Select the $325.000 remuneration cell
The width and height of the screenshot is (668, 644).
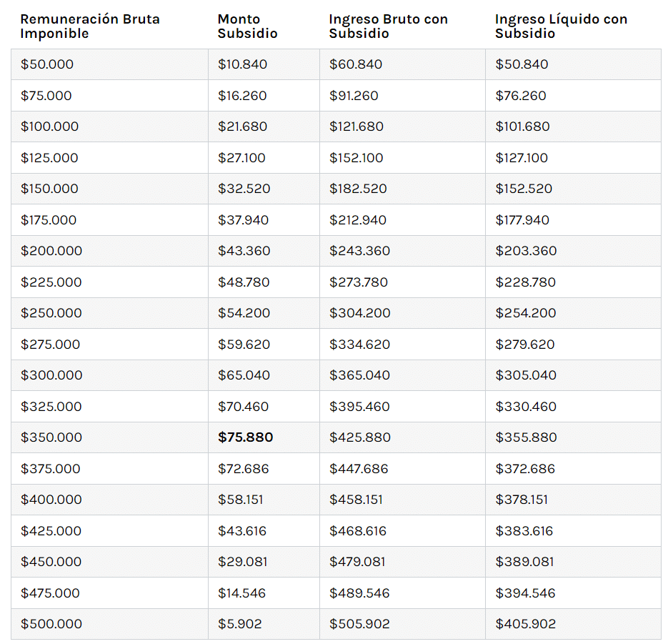pyautogui.click(x=51, y=407)
